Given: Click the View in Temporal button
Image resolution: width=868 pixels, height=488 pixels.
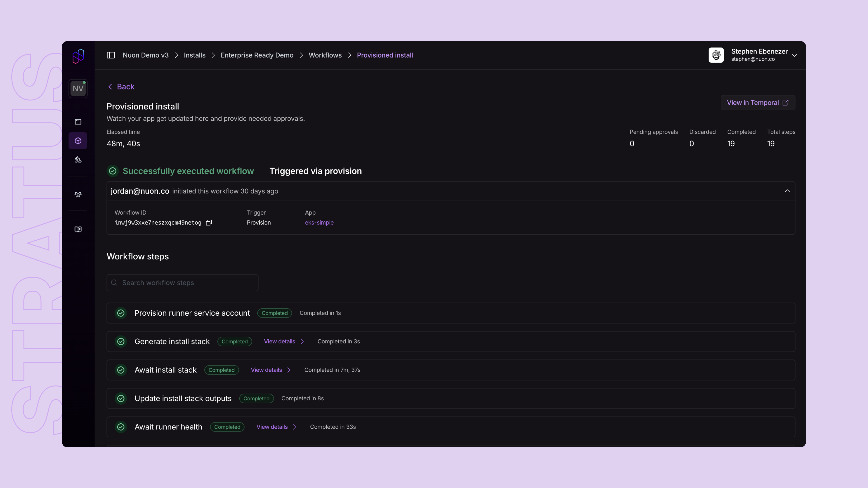Looking at the screenshot, I should tap(757, 103).
